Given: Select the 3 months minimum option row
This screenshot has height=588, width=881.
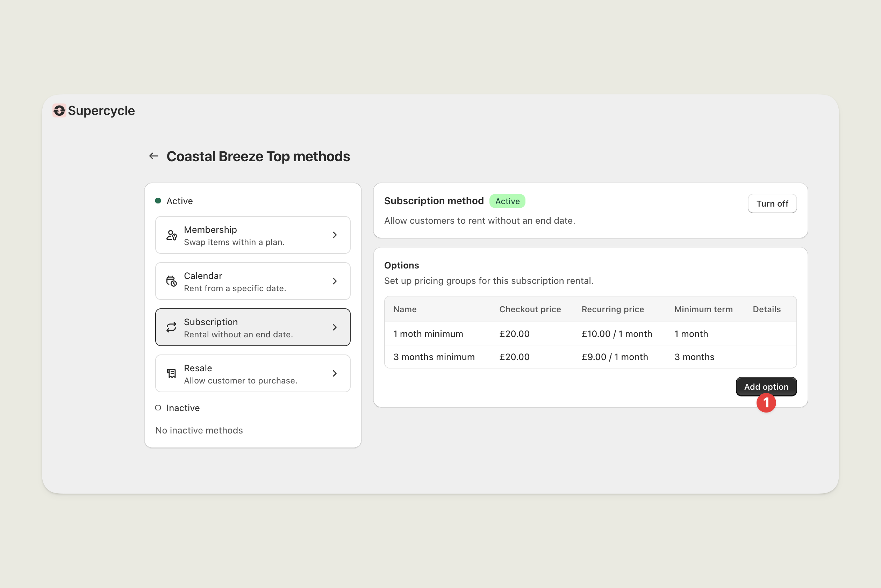Looking at the screenshot, I should coord(434,357).
